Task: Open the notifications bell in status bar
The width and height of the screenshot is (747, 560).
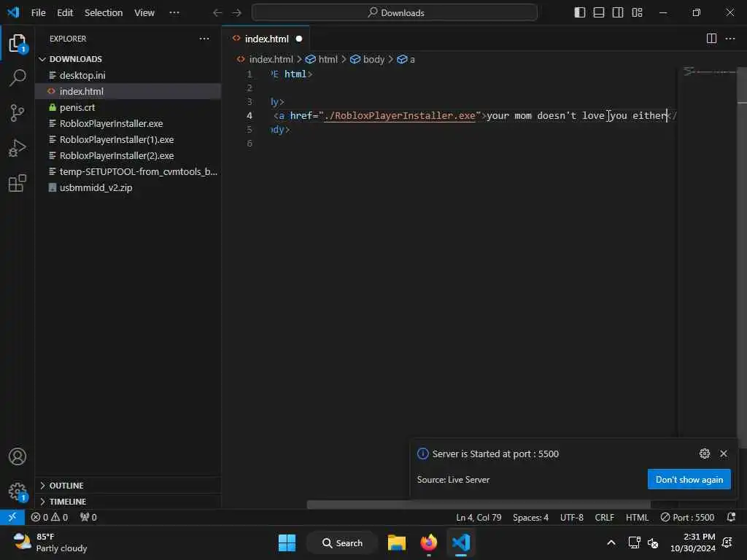Action: pyautogui.click(x=731, y=517)
